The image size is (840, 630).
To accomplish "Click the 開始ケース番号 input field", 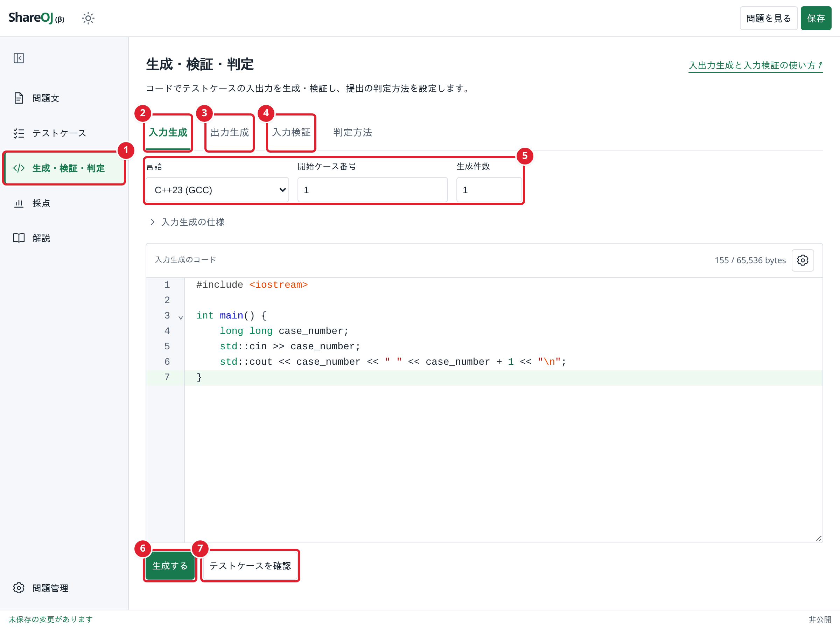I will pyautogui.click(x=372, y=190).
